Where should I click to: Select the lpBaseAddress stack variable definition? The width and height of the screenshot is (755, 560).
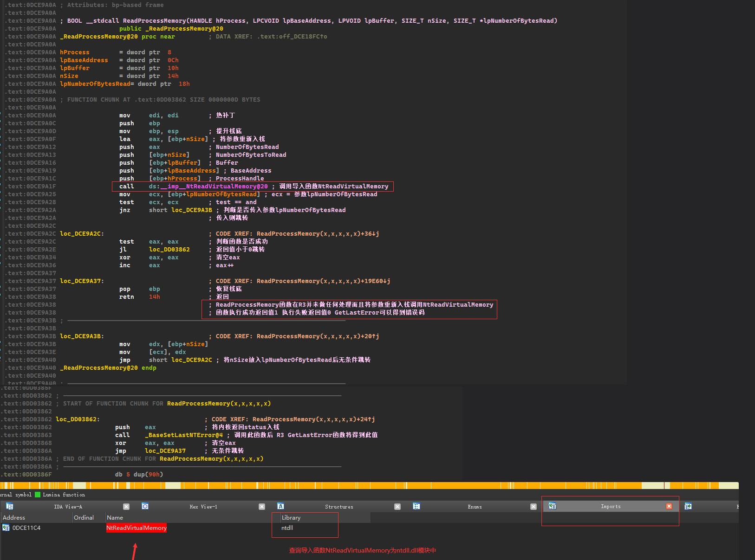click(x=84, y=60)
